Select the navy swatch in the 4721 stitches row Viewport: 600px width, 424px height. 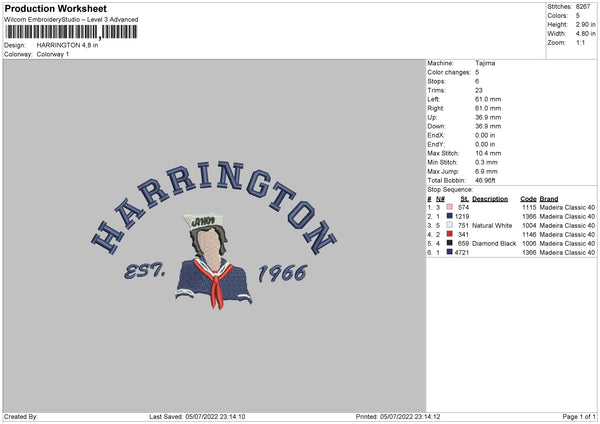449,252
